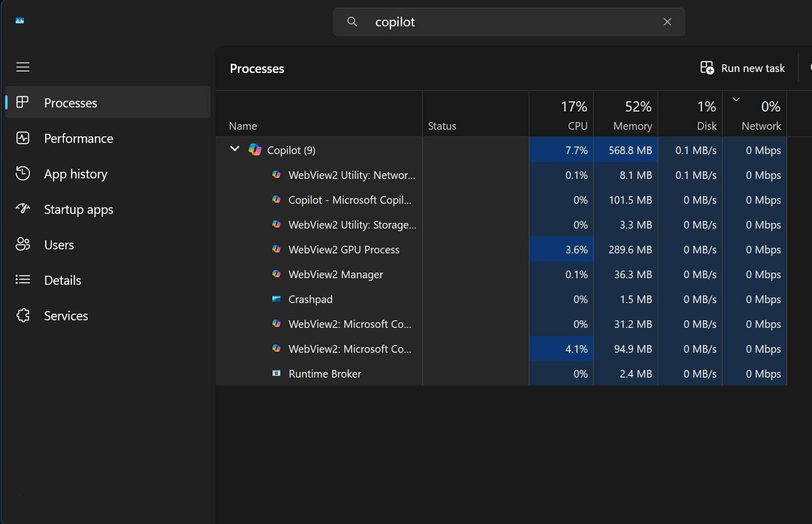This screenshot has width=812, height=524.
Task: Click the icon beside WebView2 Manager
Action: tap(276, 274)
